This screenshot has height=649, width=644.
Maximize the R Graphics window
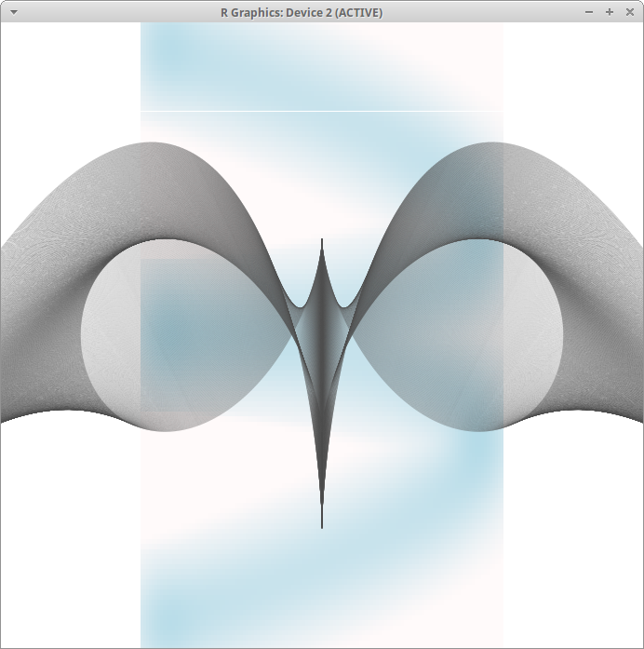pyautogui.click(x=610, y=12)
